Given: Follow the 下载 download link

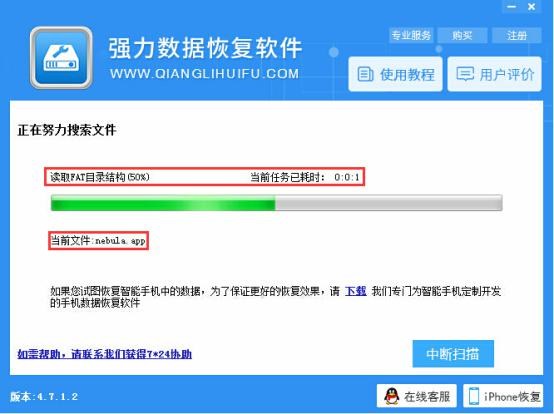Looking at the screenshot, I should point(355,291).
